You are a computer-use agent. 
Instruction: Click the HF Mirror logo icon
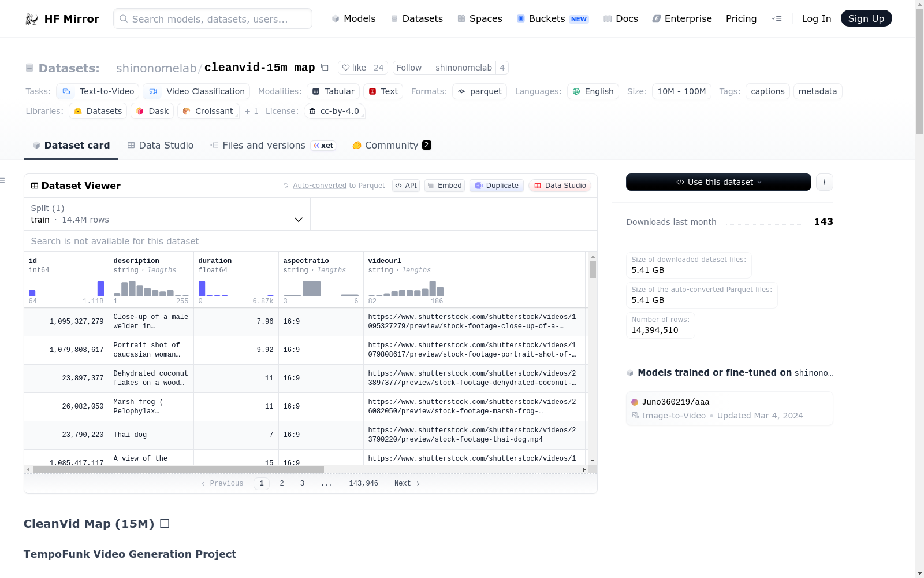31,19
